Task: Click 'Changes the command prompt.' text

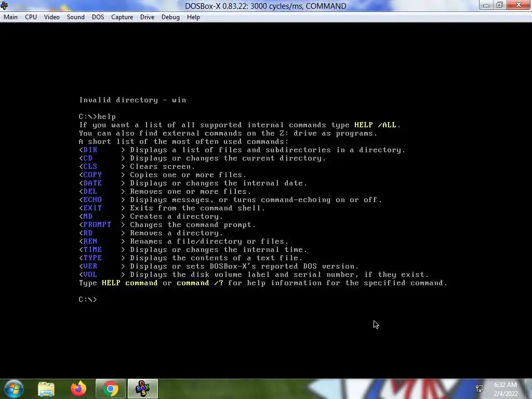Action: [193, 224]
